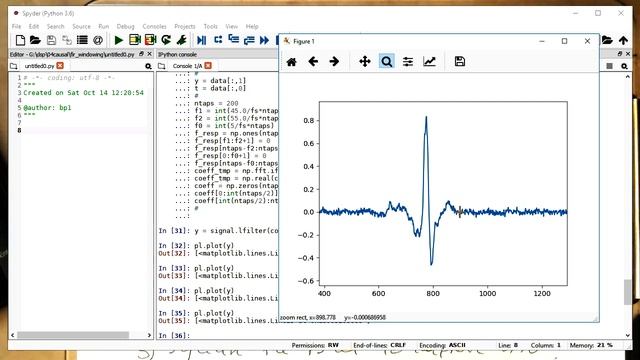Continue debugging with the fast-forward icon

click(x=264, y=40)
